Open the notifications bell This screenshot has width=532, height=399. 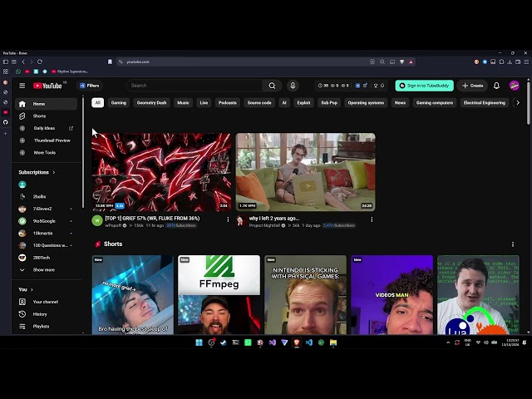click(496, 86)
